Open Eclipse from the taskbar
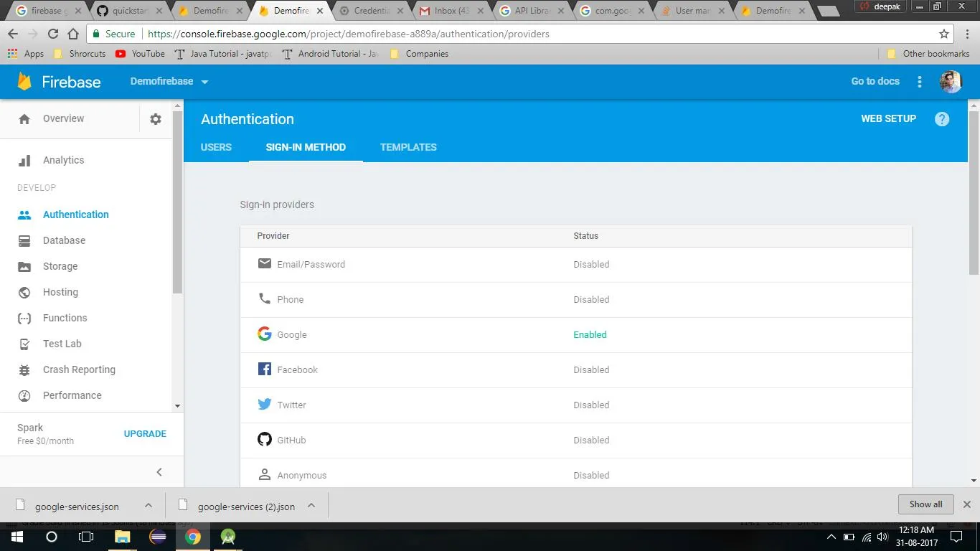 pos(158,537)
